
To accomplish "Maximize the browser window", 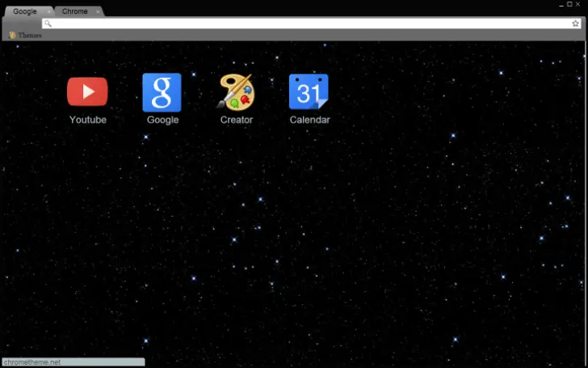I will click(x=569, y=4).
